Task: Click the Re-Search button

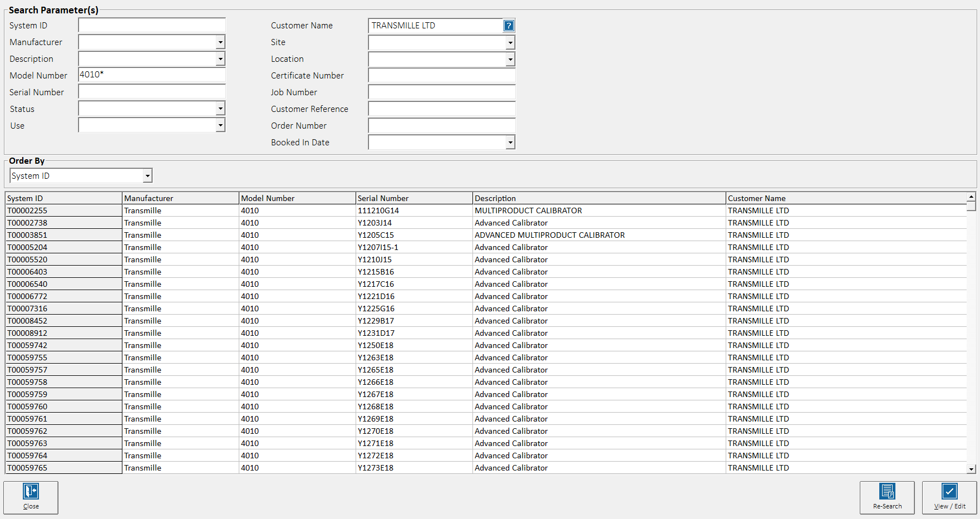Action: [x=887, y=497]
